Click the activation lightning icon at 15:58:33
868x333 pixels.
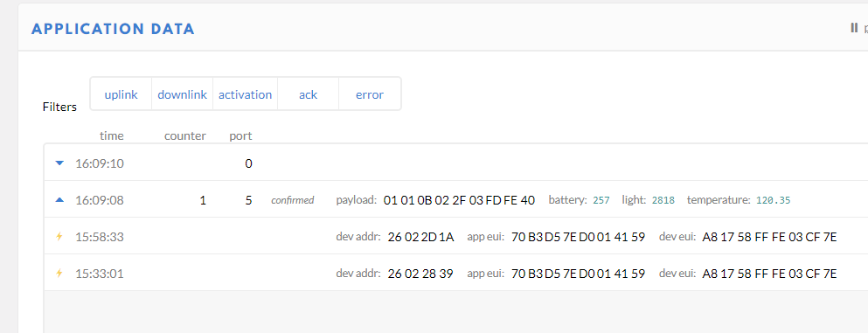[x=59, y=237]
